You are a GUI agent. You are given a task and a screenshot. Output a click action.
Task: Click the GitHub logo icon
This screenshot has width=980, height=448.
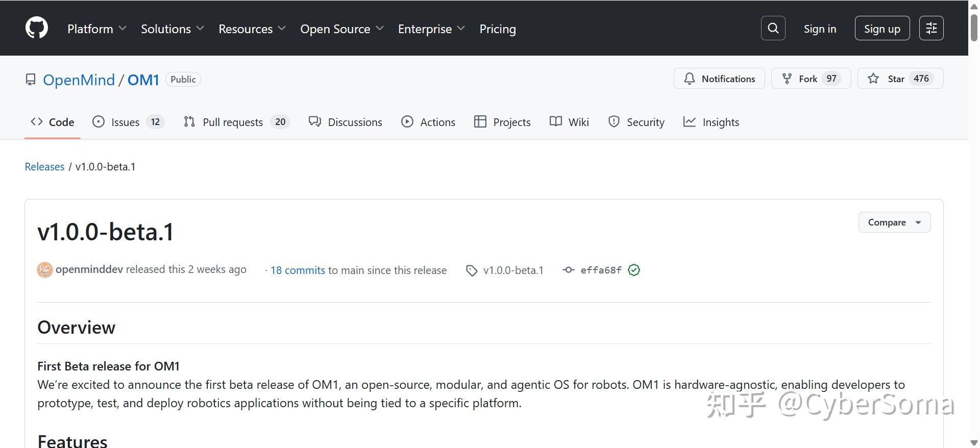(37, 28)
